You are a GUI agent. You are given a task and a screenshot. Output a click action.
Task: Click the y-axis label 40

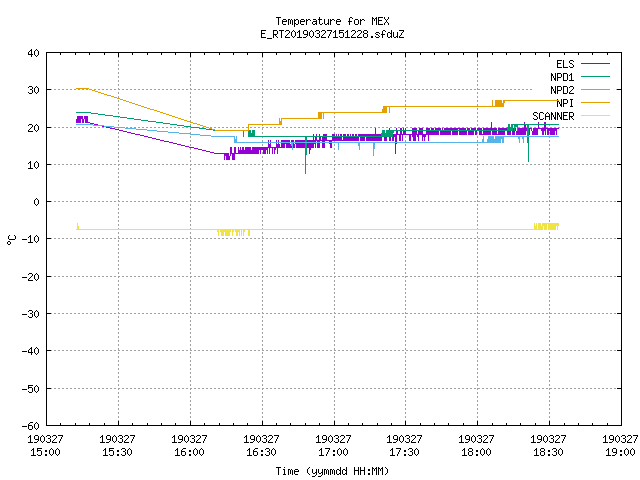tap(33, 53)
